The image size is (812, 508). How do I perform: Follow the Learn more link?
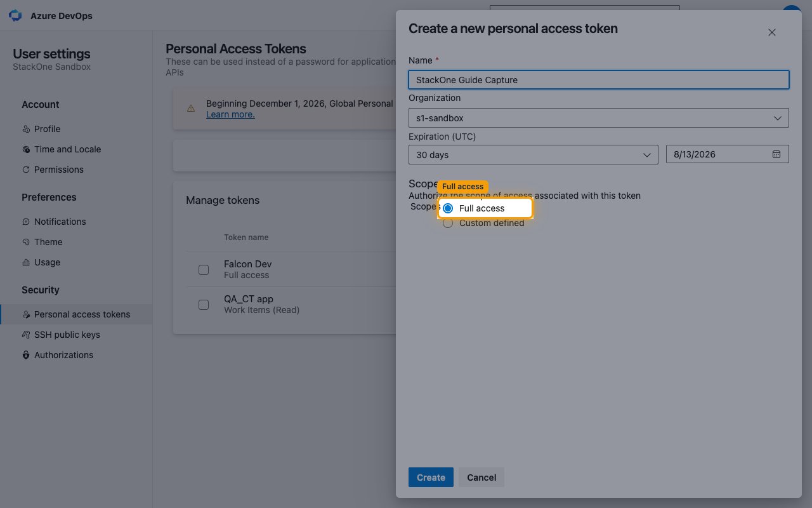(x=230, y=114)
